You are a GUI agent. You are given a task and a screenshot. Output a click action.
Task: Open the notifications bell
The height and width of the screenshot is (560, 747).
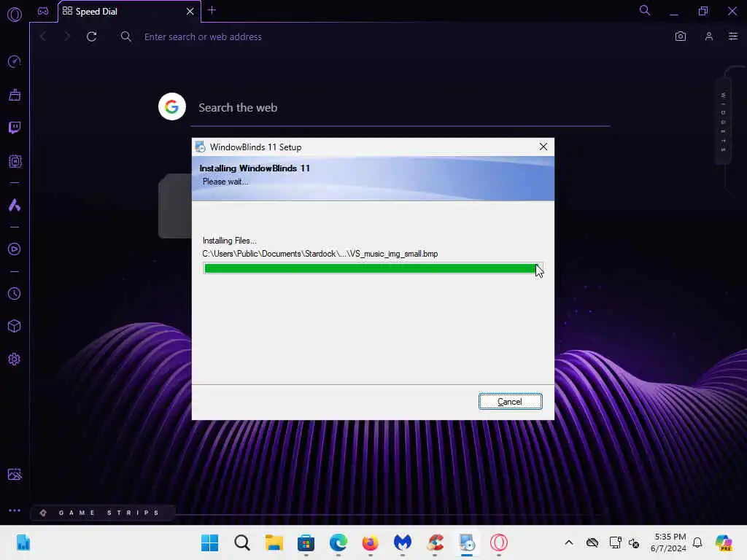pos(697,542)
